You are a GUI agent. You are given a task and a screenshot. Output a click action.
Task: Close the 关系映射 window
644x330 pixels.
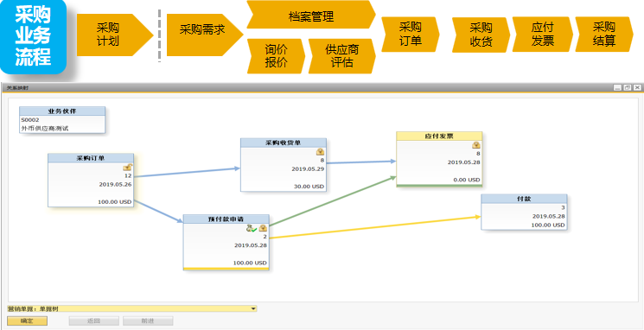(637, 87)
